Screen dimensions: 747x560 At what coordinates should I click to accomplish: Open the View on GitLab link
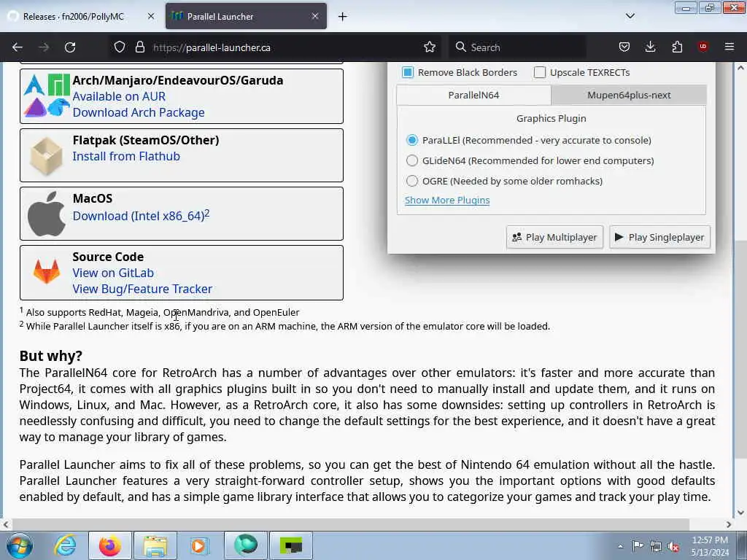pos(113,273)
